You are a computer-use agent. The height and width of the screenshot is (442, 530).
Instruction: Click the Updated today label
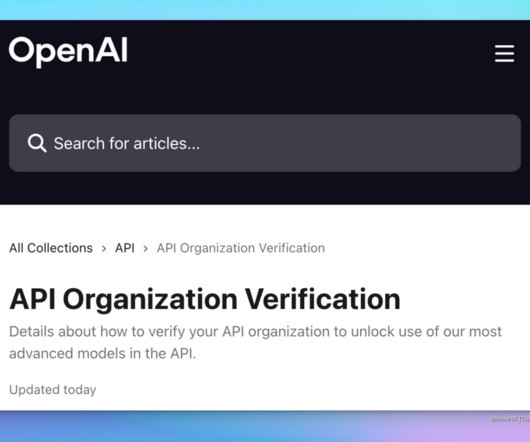click(x=53, y=390)
